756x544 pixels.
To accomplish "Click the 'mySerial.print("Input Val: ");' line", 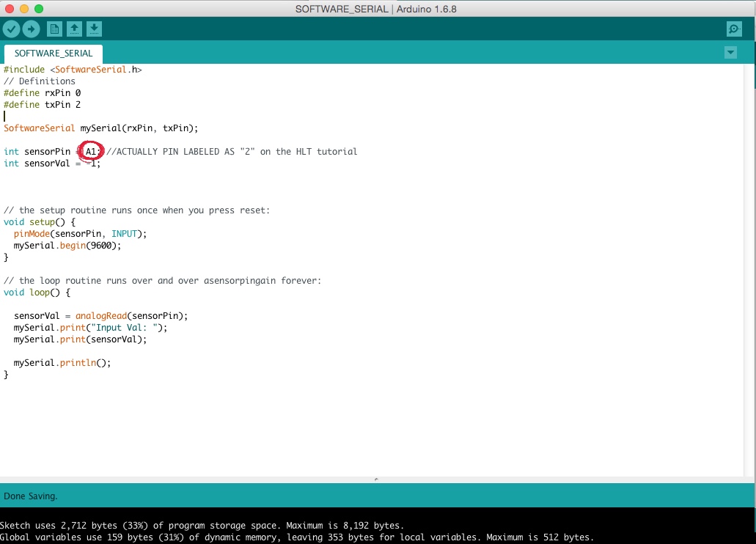I will coord(90,328).
